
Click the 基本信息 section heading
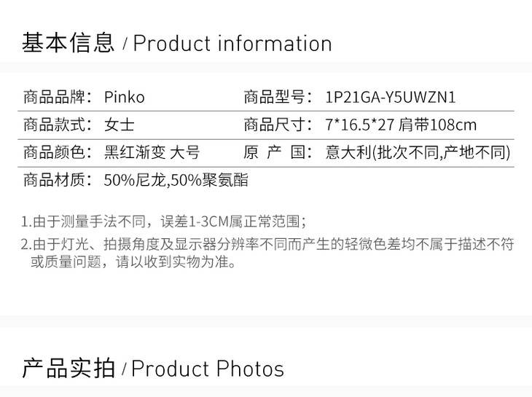[68, 43]
